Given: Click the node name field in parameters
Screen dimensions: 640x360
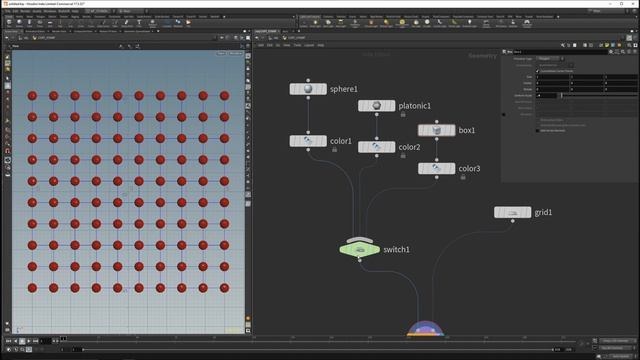Looking at the screenshot, I should click(x=560, y=52).
